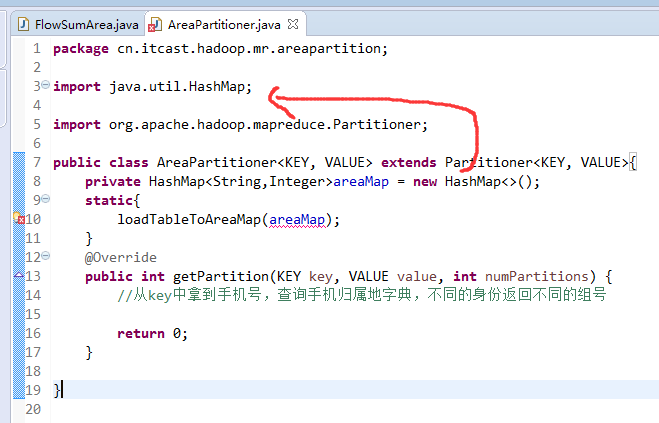Viewport: 659px width, 423px height.
Task: Click the static keyword on line 9
Action: (x=109, y=201)
